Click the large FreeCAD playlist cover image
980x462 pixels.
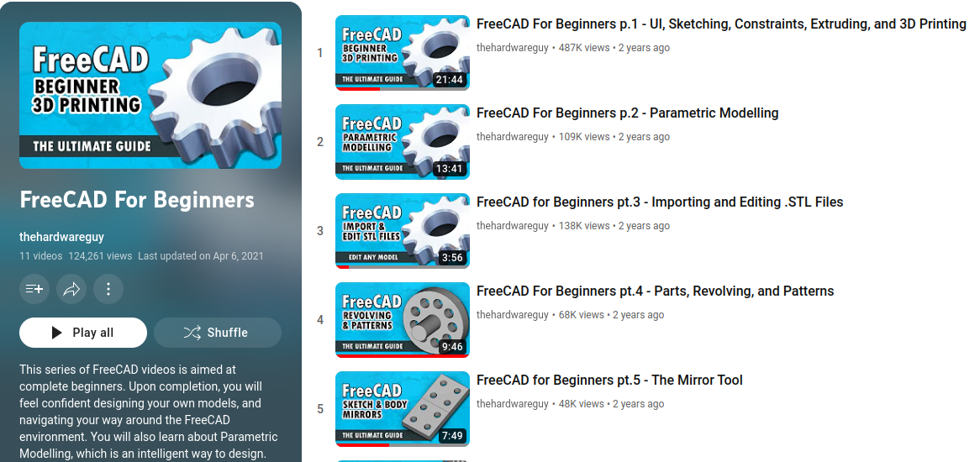(150, 96)
